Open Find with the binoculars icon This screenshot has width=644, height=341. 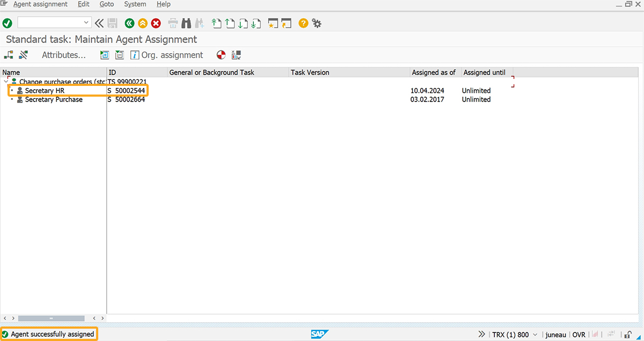tap(186, 23)
